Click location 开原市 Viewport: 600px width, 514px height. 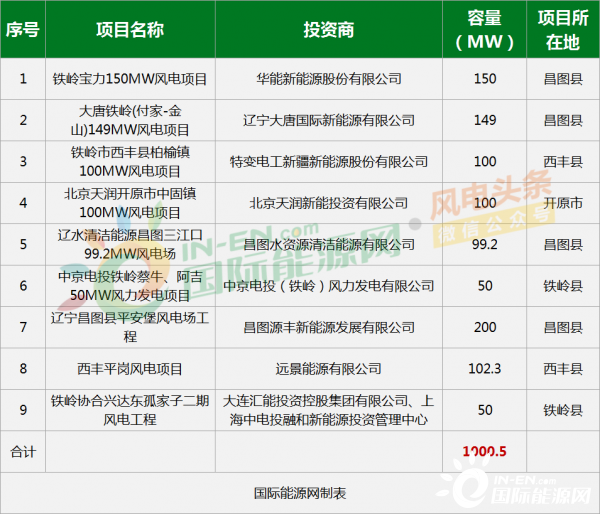[563, 203]
